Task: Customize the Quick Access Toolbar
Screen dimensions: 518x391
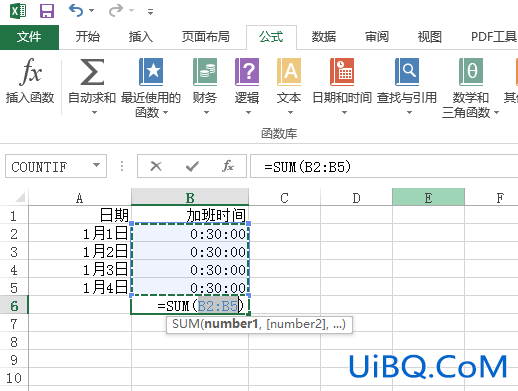Action: 151,12
